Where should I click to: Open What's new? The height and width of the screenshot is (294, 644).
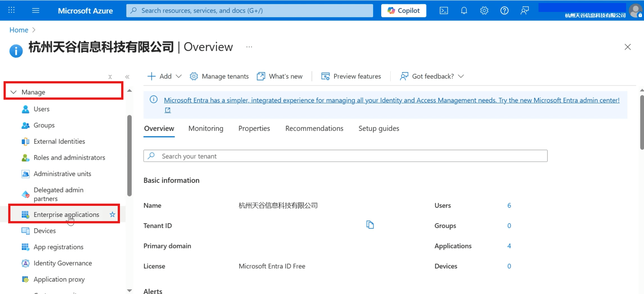pyautogui.click(x=280, y=76)
